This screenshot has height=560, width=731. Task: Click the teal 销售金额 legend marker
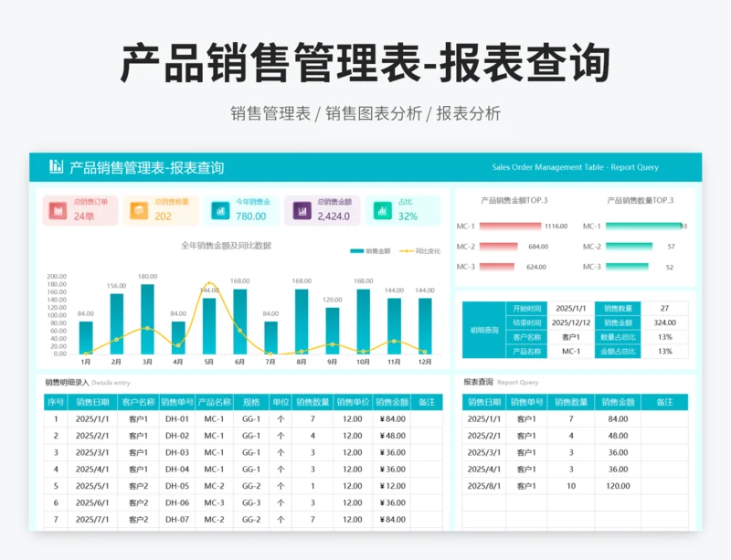pos(356,251)
